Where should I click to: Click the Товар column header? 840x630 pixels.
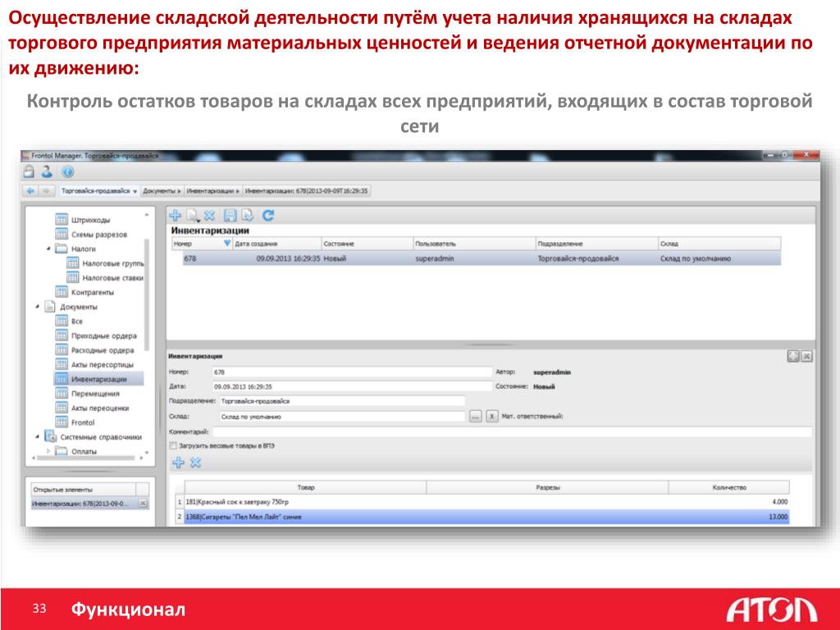pos(305,487)
